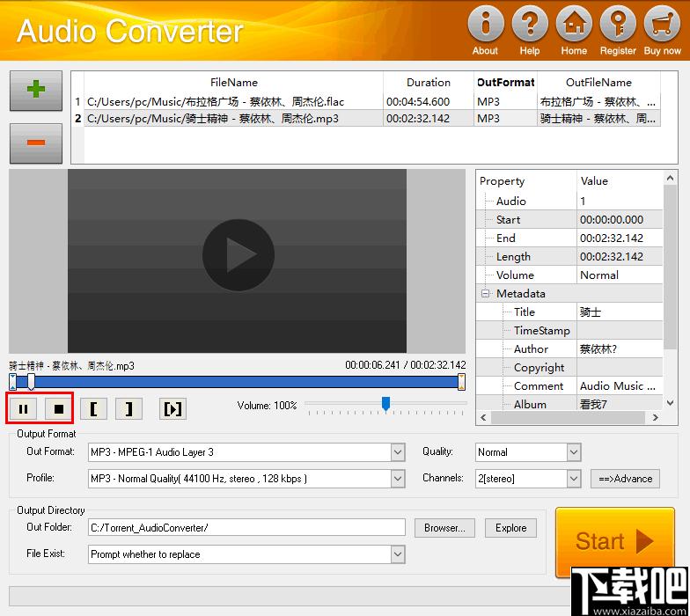Open Register key icon

point(618,24)
